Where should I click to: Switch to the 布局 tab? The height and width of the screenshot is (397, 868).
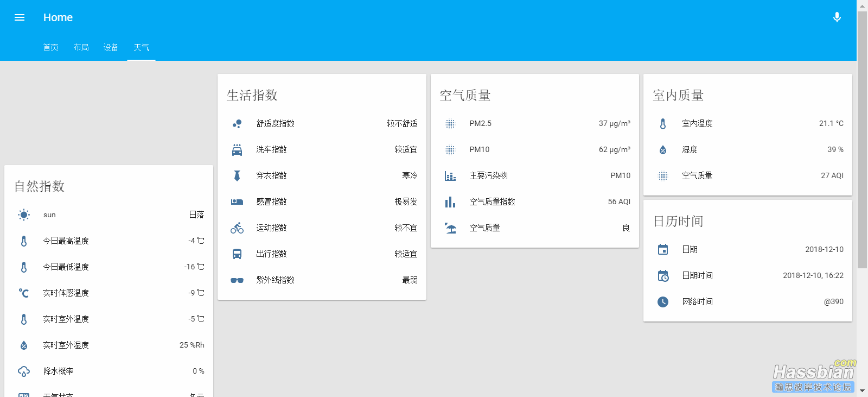(81, 48)
